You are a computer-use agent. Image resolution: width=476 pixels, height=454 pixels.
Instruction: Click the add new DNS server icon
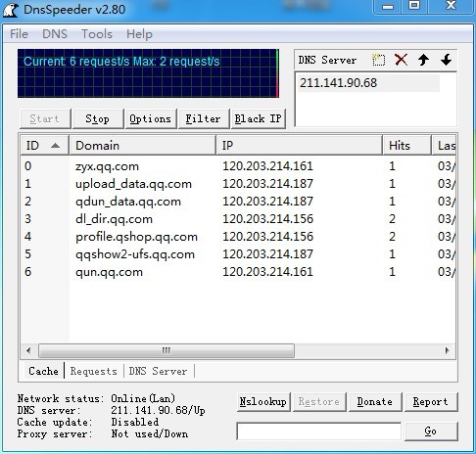click(x=378, y=60)
